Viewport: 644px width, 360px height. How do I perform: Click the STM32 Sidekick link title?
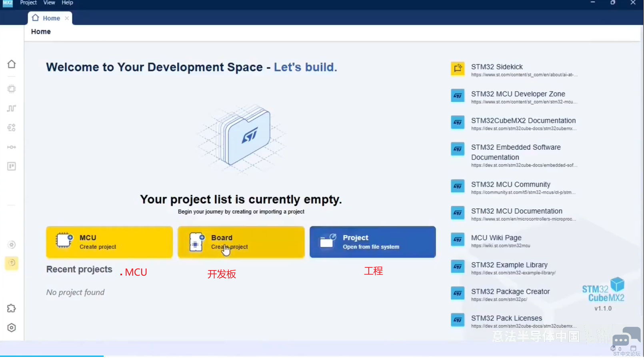pos(497,67)
